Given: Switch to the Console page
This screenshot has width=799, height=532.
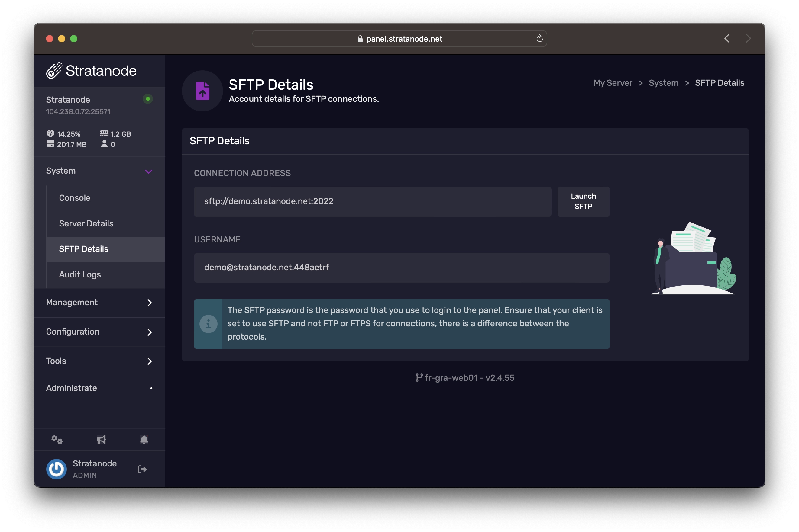Looking at the screenshot, I should [75, 197].
